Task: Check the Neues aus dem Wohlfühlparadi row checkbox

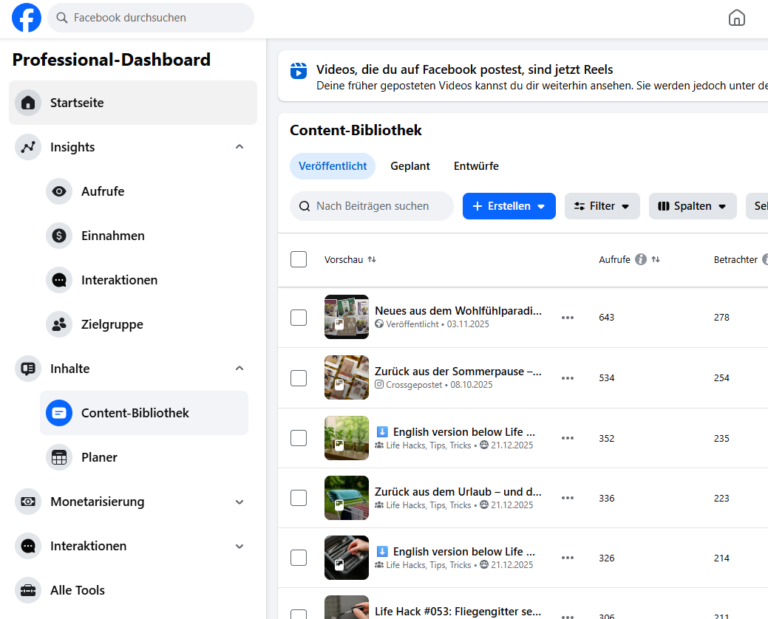Action: pos(298,317)
